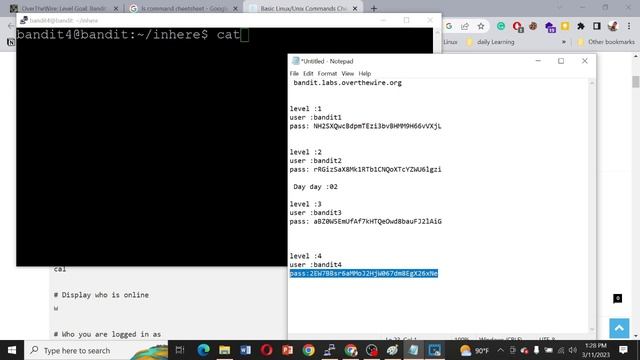Click the blue back-to-top arrow button
Image resolution: width=640 pixels, height=360 pixels.
point(619,328)
